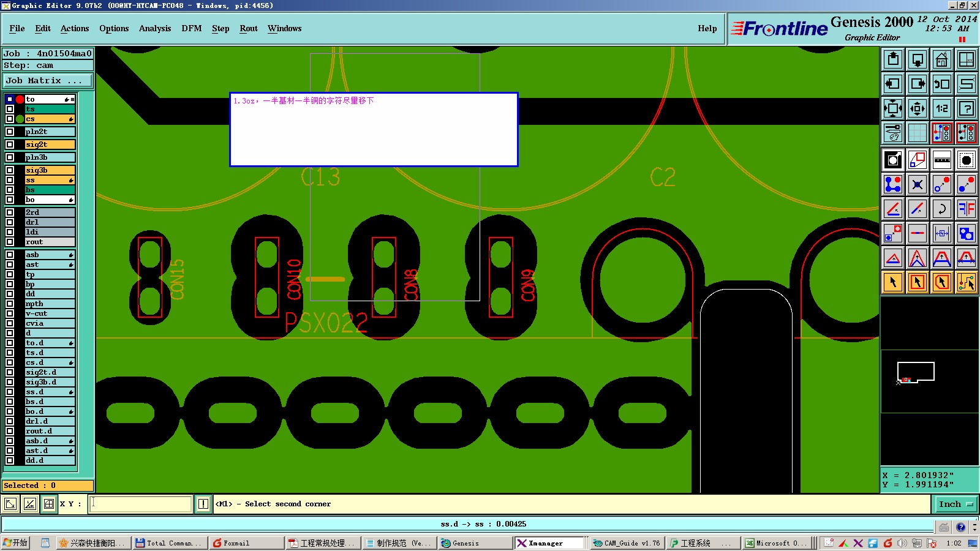Click the pan up view icon
Image resolution: width=980 pixels, height=551 pixels.
point(893,59)
